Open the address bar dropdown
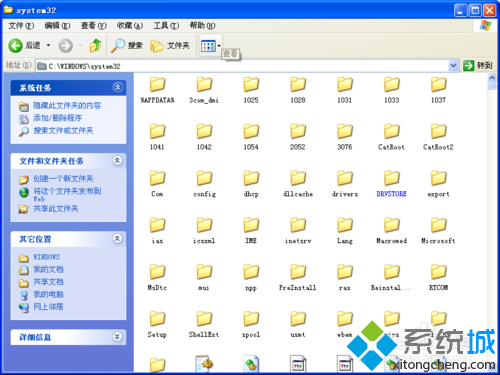The image size is (500, 375). (453, 66)
